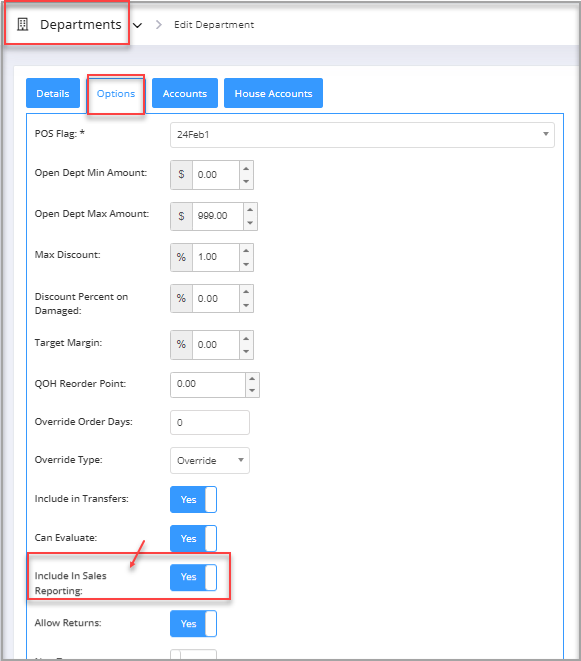This screenshot has height=661, width=581.
Task: Expand the Departments chevron dropdown
Action: 137,25
